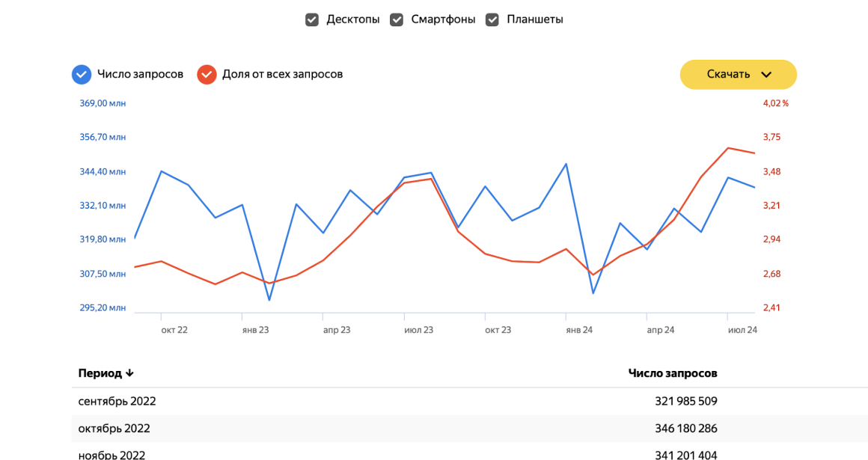Toggle red Доля от всех запросов circle
868x460 pixels.
pyautogui.click(x=207, y=74)
